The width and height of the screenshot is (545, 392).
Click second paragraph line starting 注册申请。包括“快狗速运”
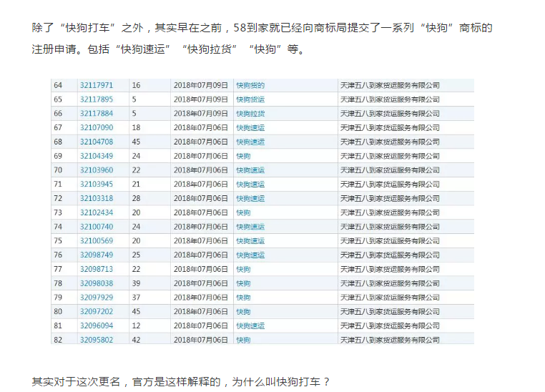(168, 49)
